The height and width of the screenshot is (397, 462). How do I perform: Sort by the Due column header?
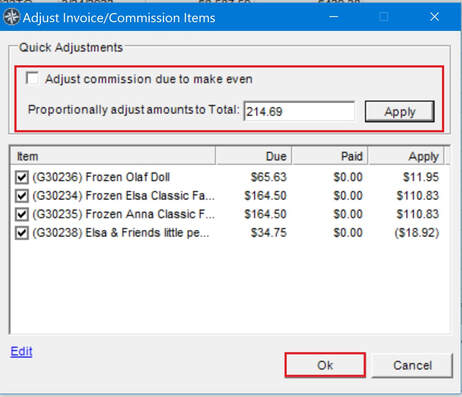click(x=254, y=156)
